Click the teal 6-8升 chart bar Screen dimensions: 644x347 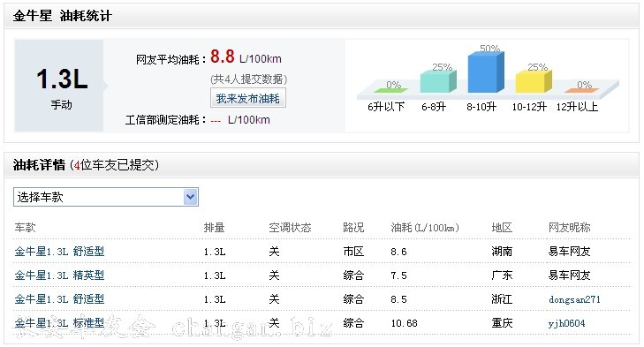tap(438, 81)
